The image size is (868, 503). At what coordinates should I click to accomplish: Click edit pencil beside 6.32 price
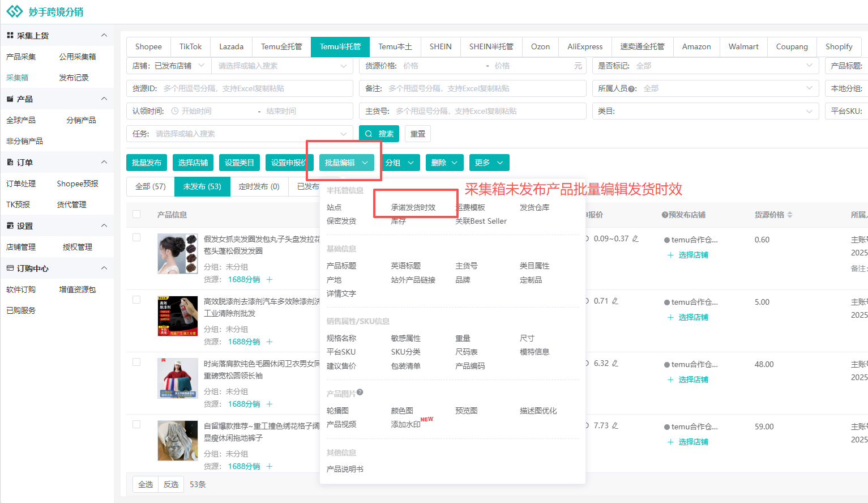(x=615, y=364)
